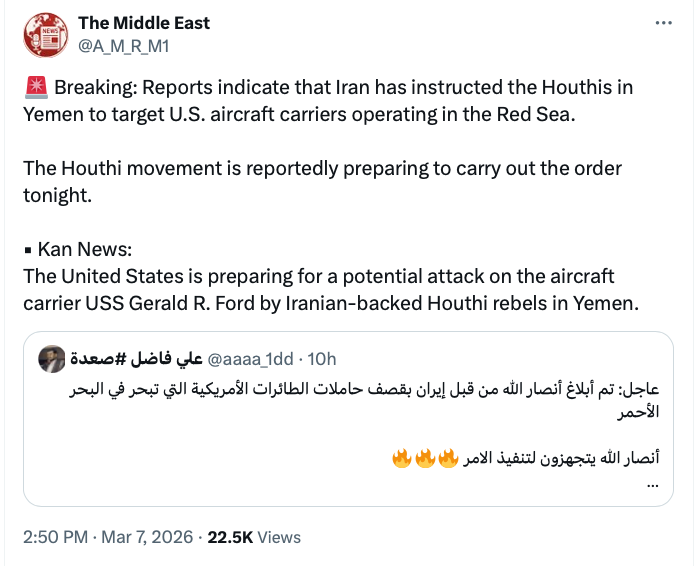Select the "Breaking: Reports indicate" paragraph
This screenshot has width=694, height=566.
click(x=328, y=100)
